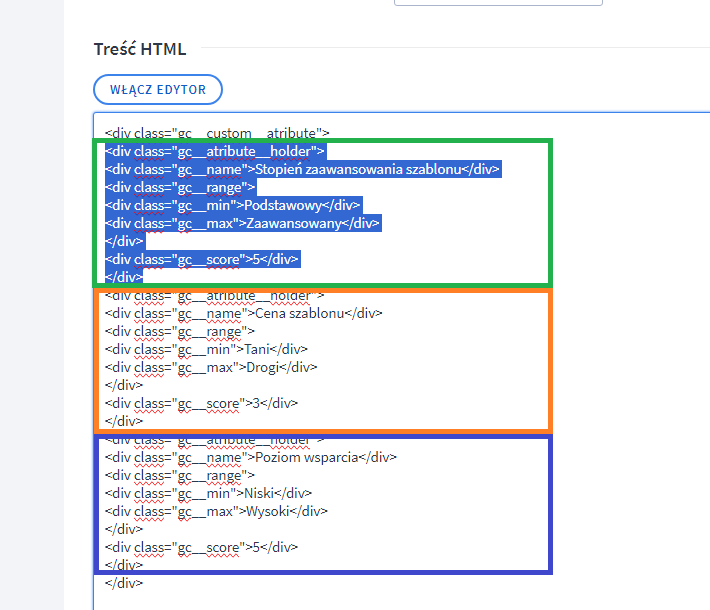Click the highlighted gc__score 5 line
The height and width of the screenshot is (610, 710).
pos(201,259)
